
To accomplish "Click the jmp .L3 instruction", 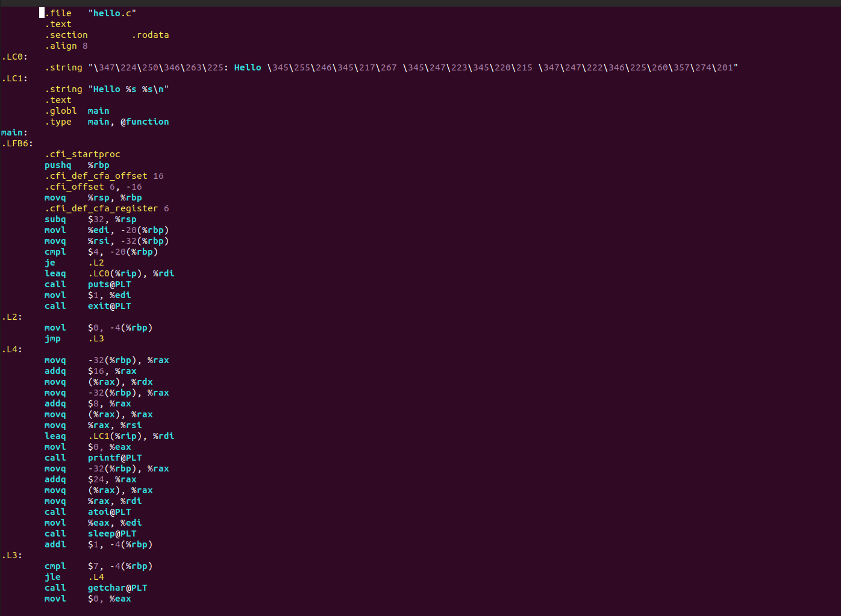I will tap(74, 338).
